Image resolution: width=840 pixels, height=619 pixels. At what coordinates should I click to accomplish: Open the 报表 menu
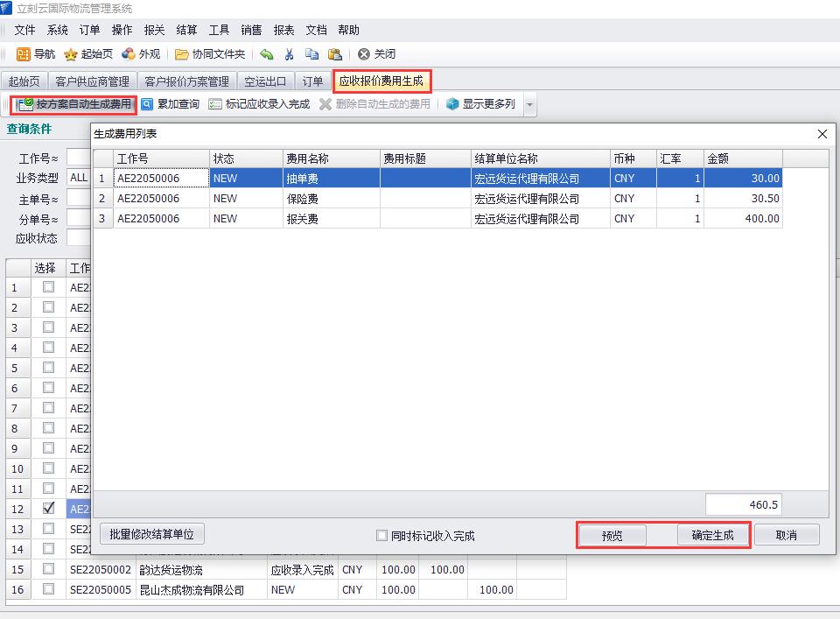tap(283, 30)
